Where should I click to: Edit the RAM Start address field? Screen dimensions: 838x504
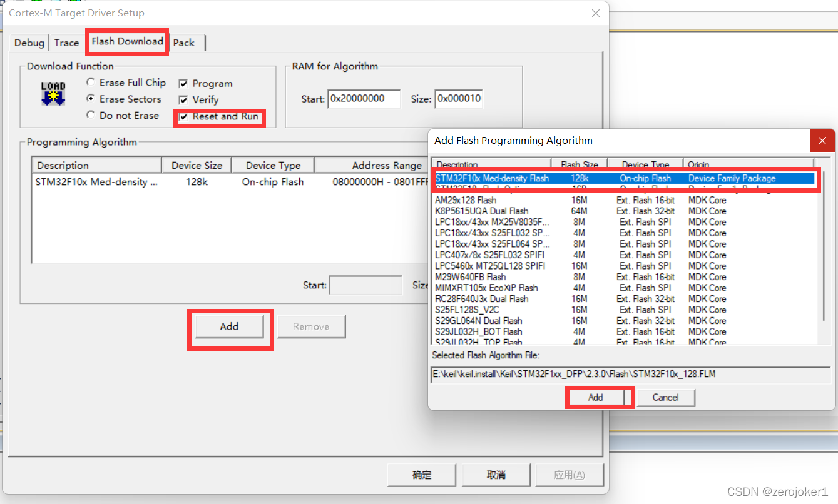tap(364, 99)
